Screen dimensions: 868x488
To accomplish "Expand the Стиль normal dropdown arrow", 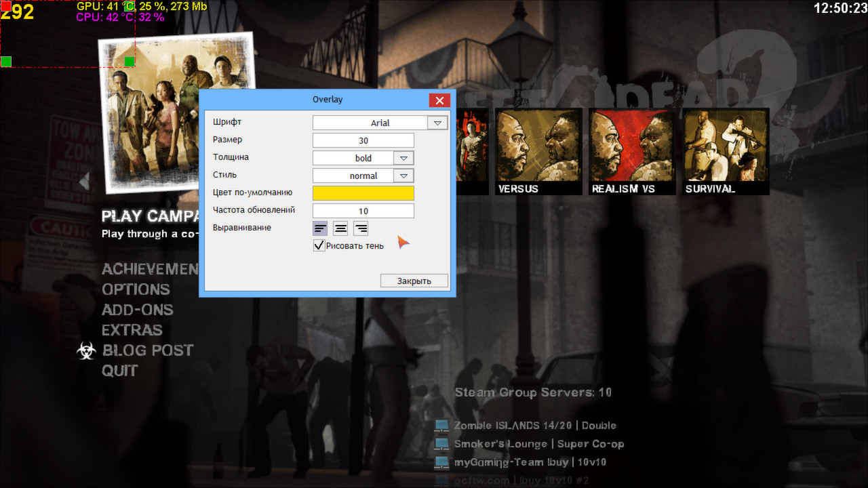I will 403,176.
